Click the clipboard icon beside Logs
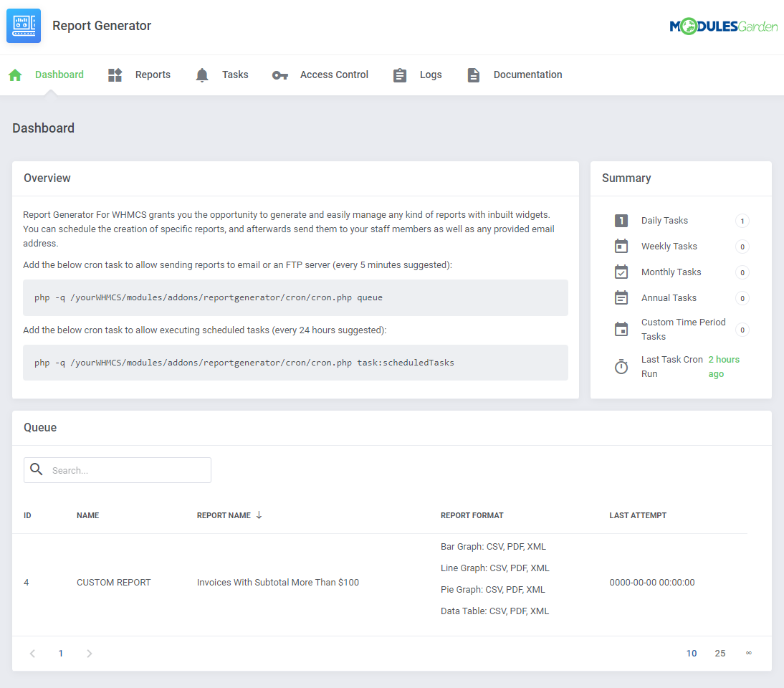The height and width of the screenshot is (688, 784). point(399,75)
